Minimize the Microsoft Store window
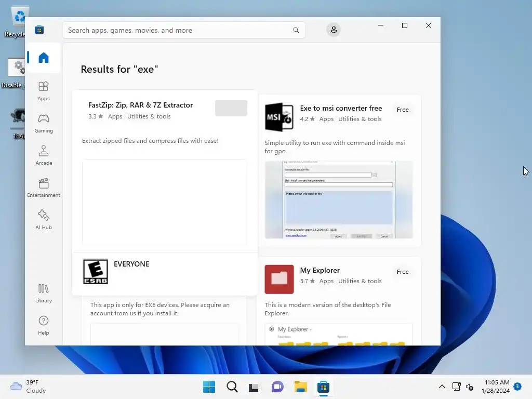 [x=381, y=25]
